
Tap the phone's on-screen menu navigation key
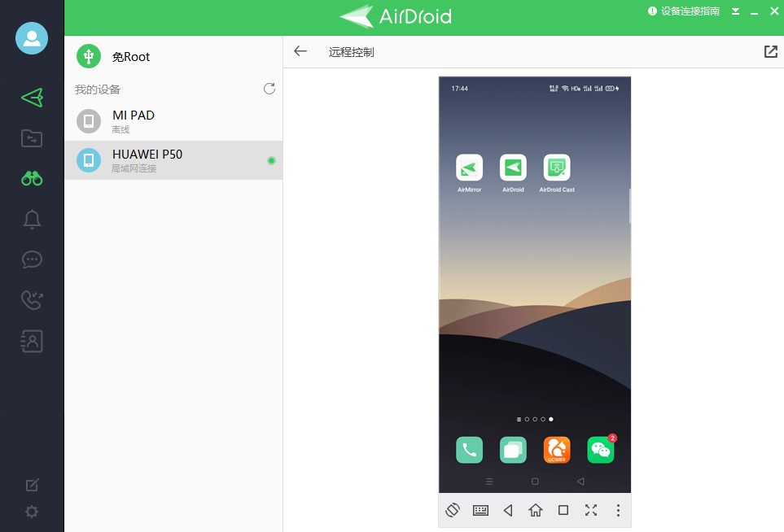click(489, 482)
